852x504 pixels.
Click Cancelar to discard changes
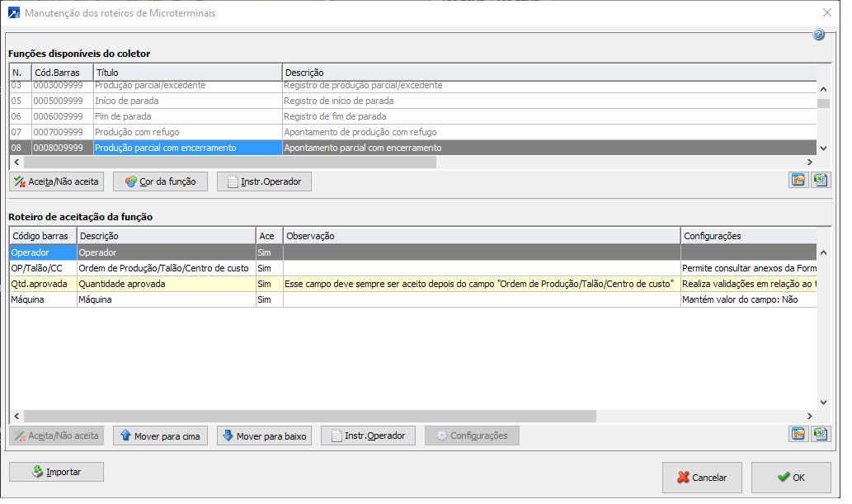702,477
